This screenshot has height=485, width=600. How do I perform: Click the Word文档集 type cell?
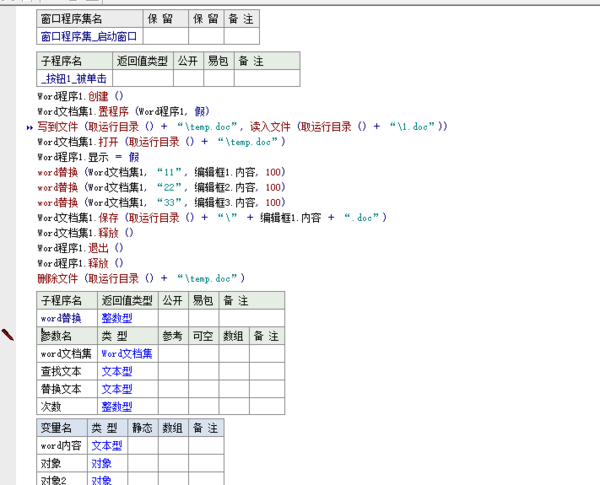click(126, 353)
